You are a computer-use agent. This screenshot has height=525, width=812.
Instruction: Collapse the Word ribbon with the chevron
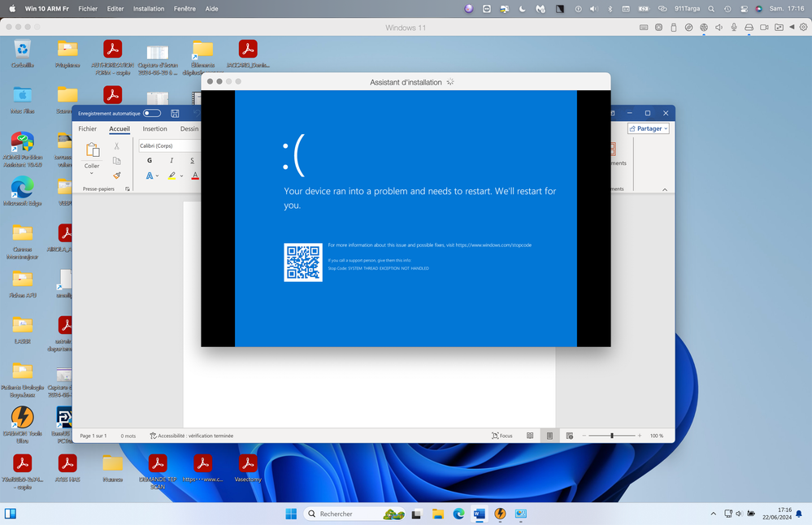[x=665, y=189]
